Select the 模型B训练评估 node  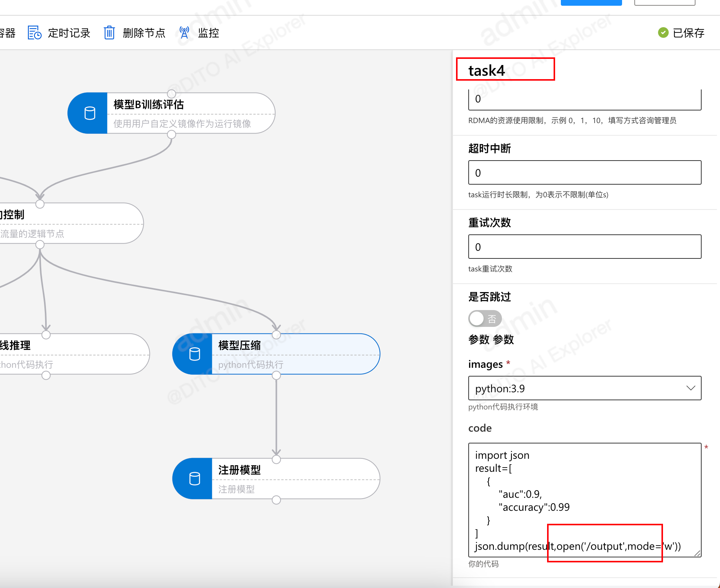171,113
